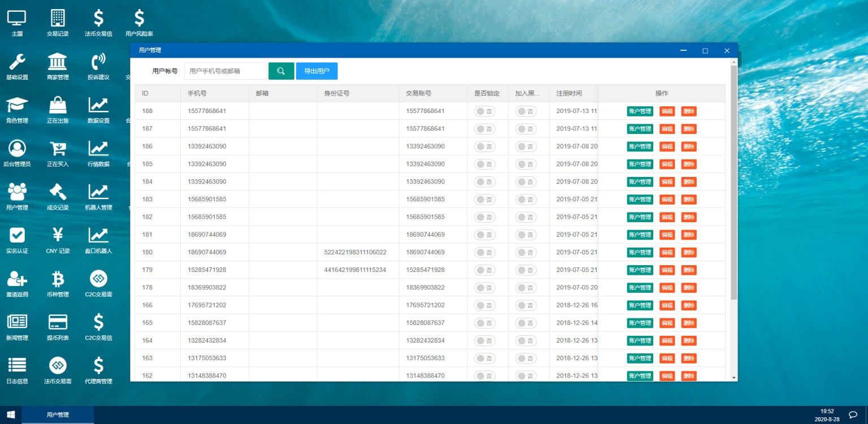Open the 投诉建议 phone icon
The height and width of the screenshot is (424, 868).
tap(98, 62)
